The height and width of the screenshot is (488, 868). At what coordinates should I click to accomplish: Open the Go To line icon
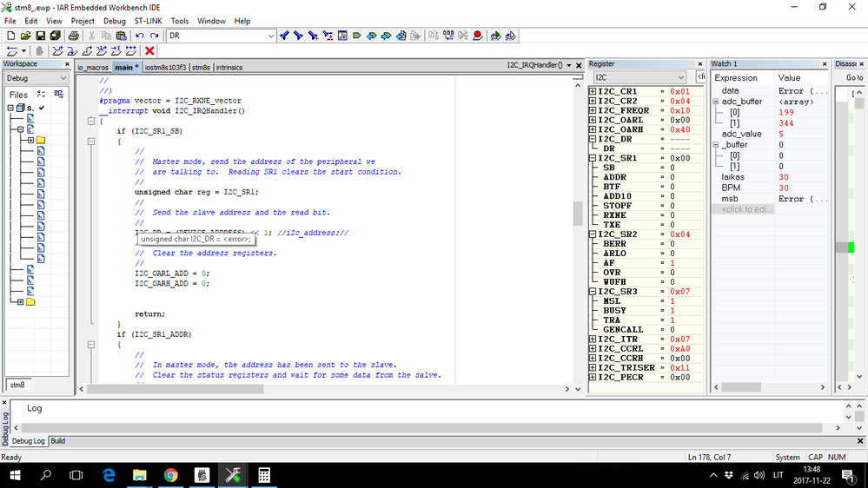[342, 36]
